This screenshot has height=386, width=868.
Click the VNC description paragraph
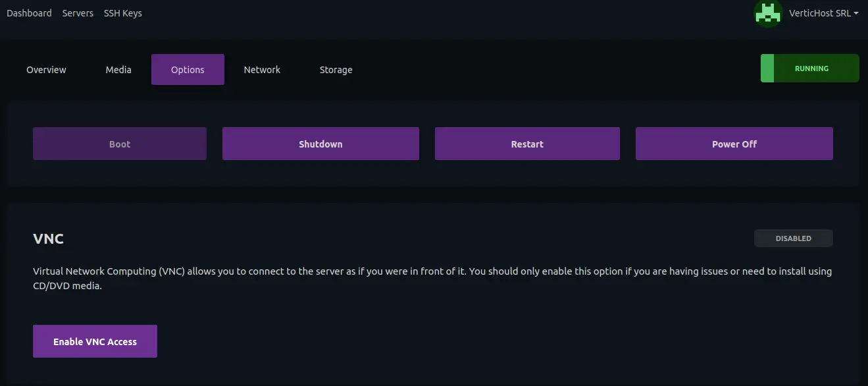point(432,279)
